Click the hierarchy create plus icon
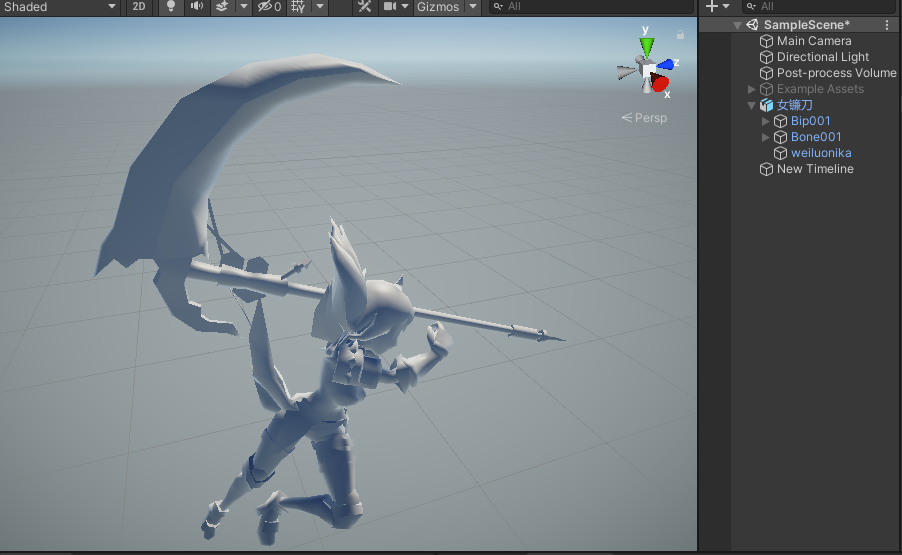Viewport: 902px width, 555px height. click(711, 7)
